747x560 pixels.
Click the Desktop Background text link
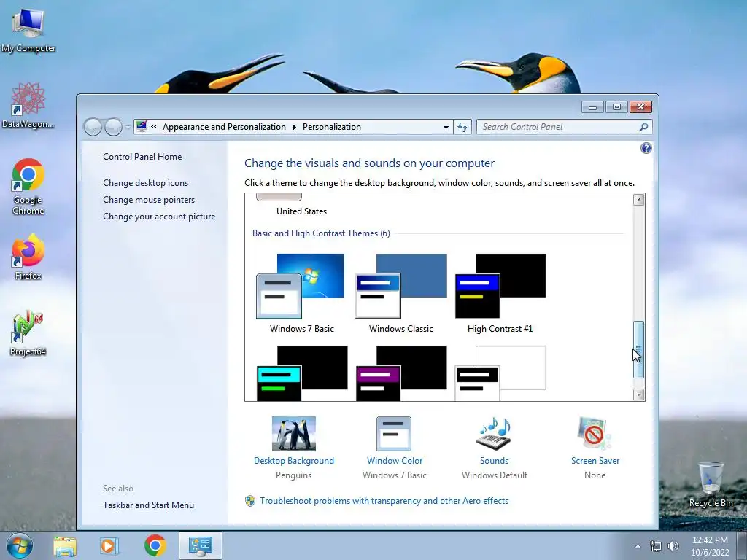(x=293, y=461)
